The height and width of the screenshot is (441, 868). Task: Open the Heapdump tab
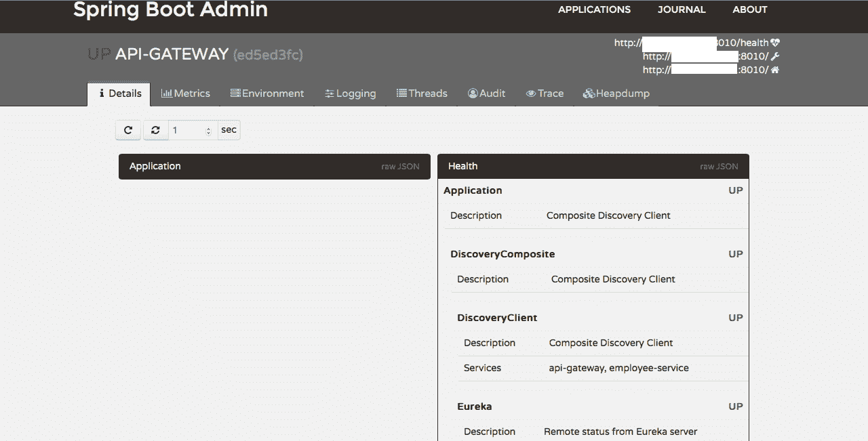pos(616,93)
